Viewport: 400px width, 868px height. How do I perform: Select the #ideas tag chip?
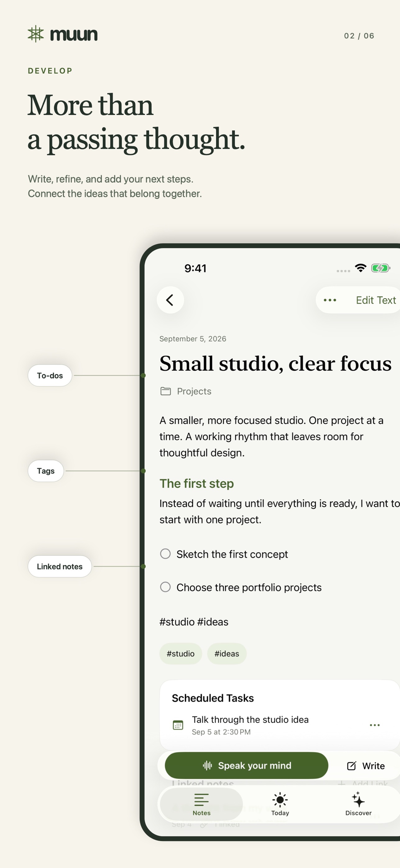pos(227,654)
